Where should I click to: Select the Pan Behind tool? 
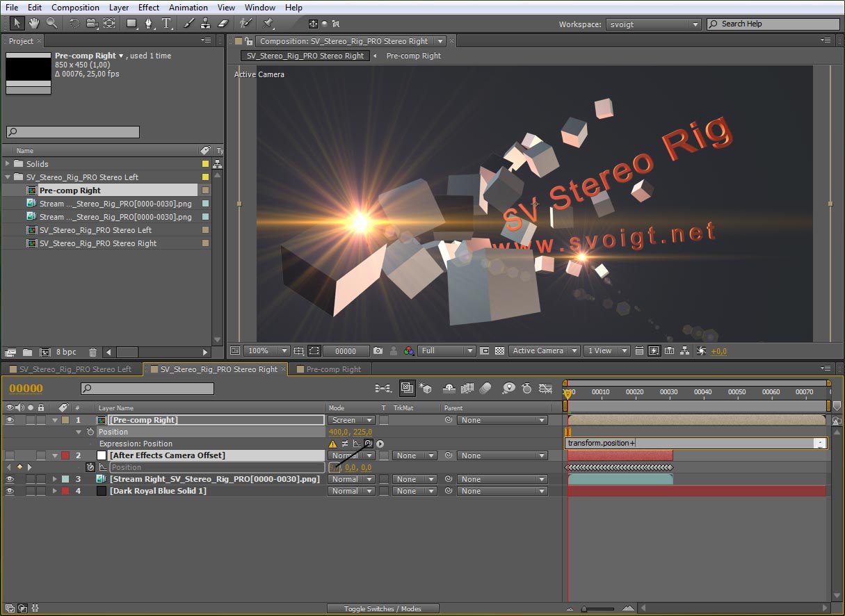109,24
